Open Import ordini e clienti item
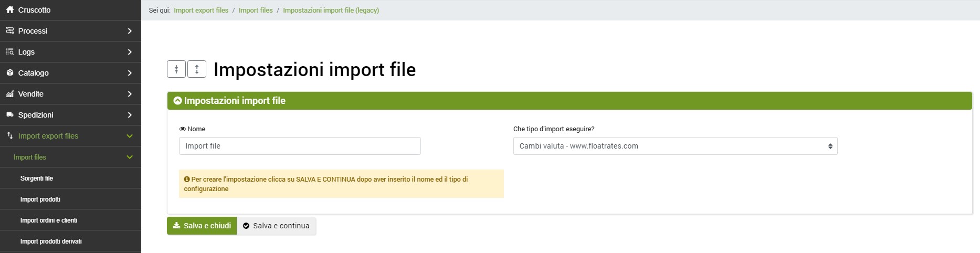The width and height of the screenshot is (980, 253). coord(49,220)
